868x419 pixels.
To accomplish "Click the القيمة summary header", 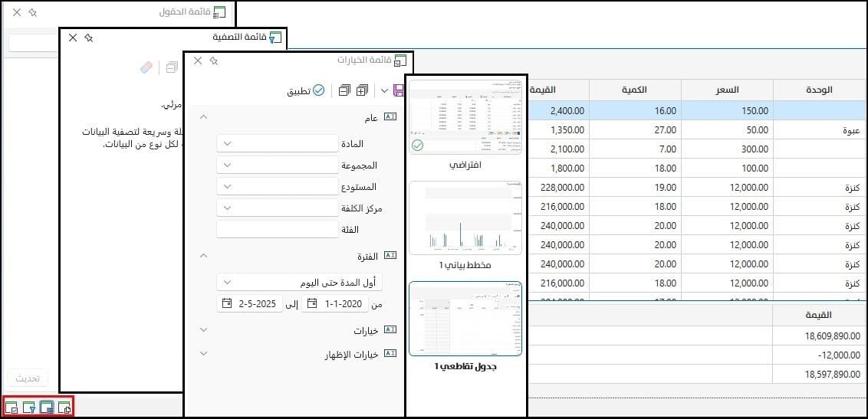I will 819,315.
